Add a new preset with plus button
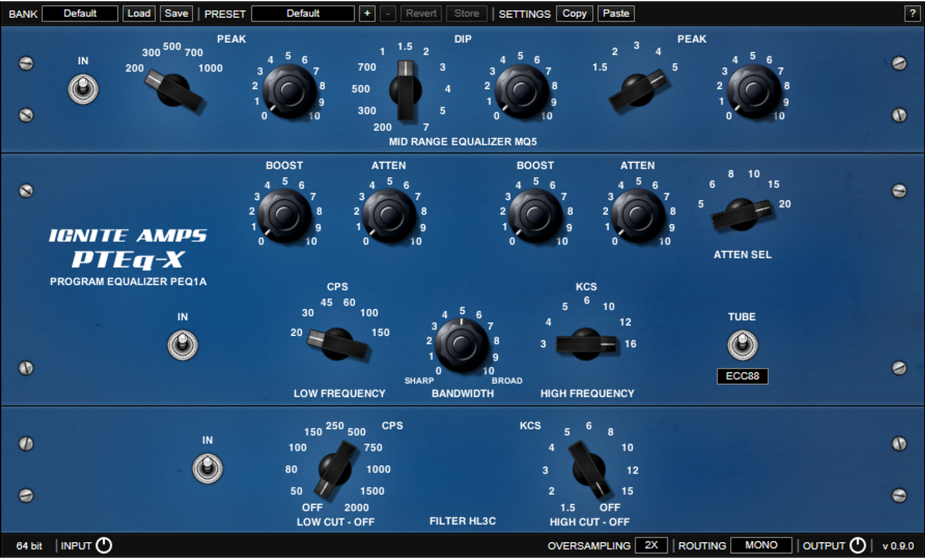 368,13
